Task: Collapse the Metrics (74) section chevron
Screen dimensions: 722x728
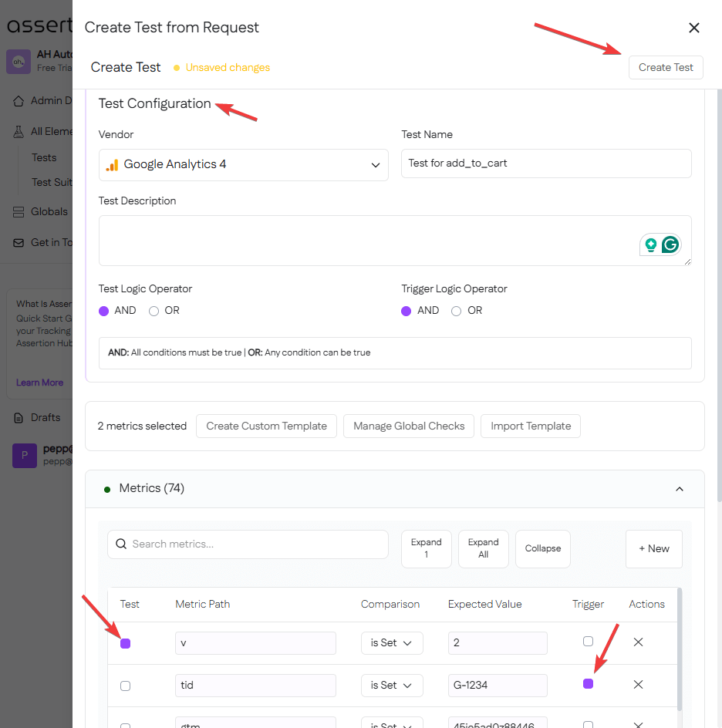Action: pos(680,489)
